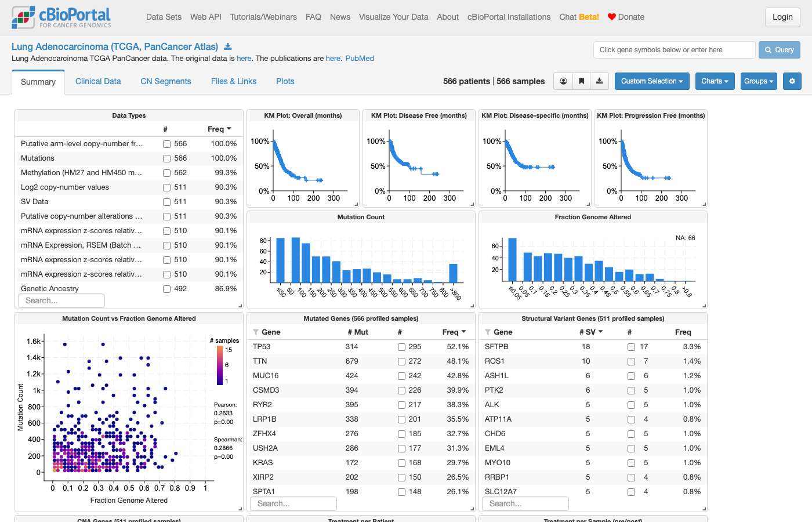Click the Login button
This screenshot has width=812, height=522.
pyautogui.click(x=782, y=17)
